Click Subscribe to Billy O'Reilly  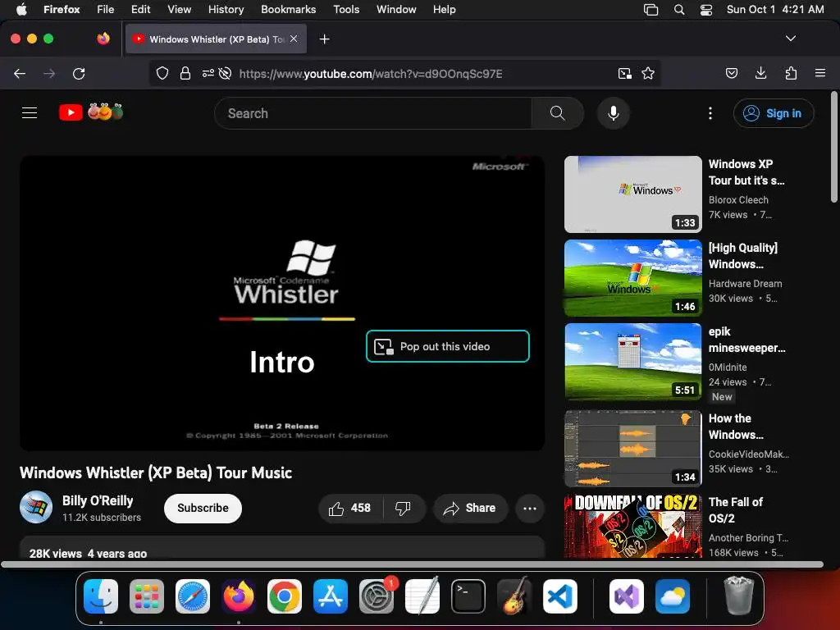pos(203,508)
